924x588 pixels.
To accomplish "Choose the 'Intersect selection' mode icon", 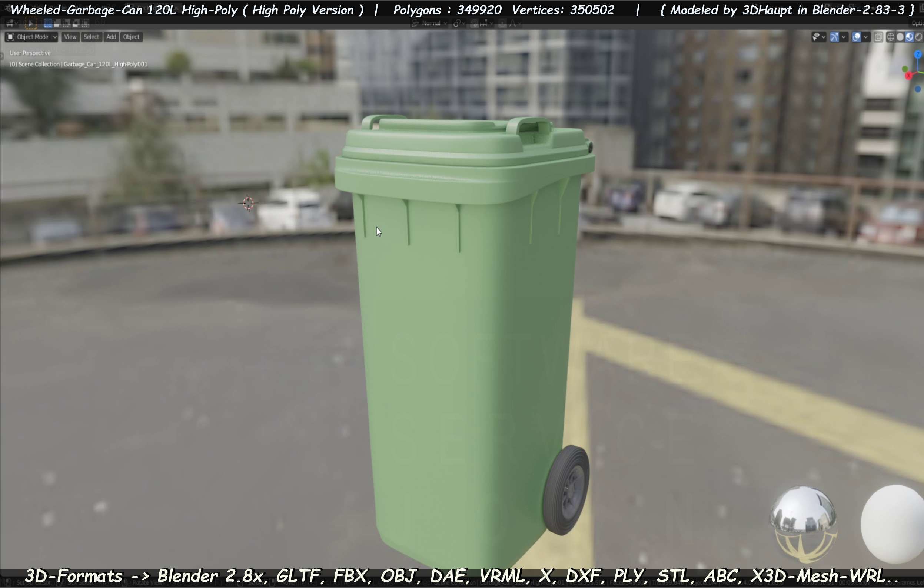I will pos(85,23).
